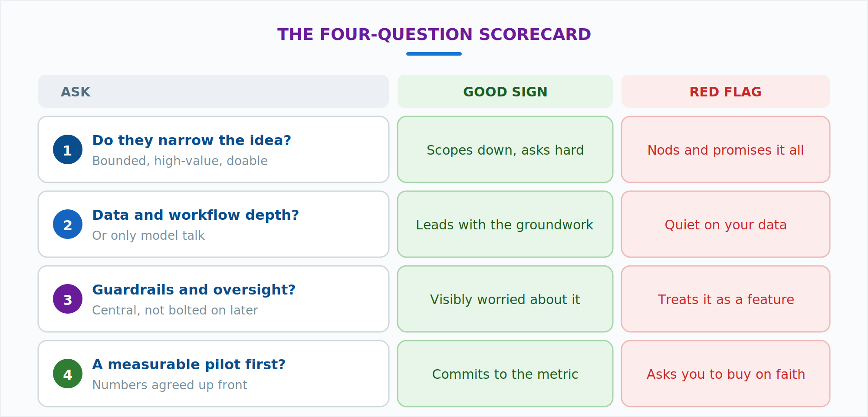Click 'Guardrails and oversight?' question heading
Image resolution: width=868 pixels, height=417 pixels.
(194, 290)
